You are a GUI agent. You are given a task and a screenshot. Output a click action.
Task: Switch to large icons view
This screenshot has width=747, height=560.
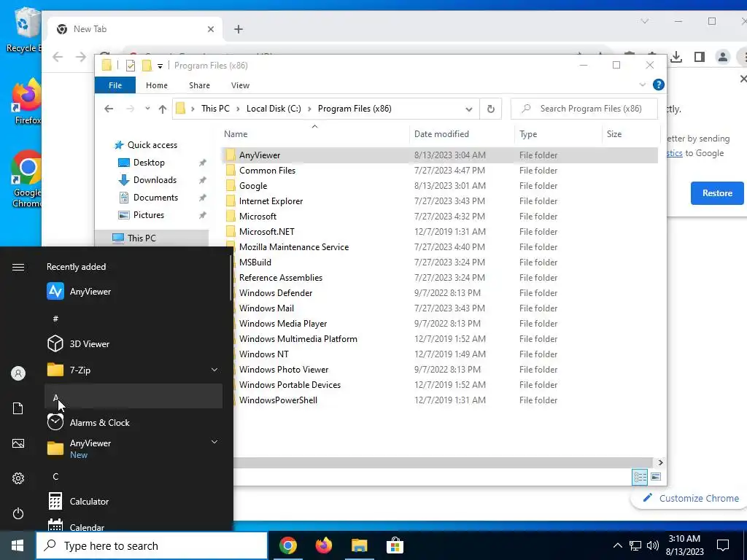(656, 477)
